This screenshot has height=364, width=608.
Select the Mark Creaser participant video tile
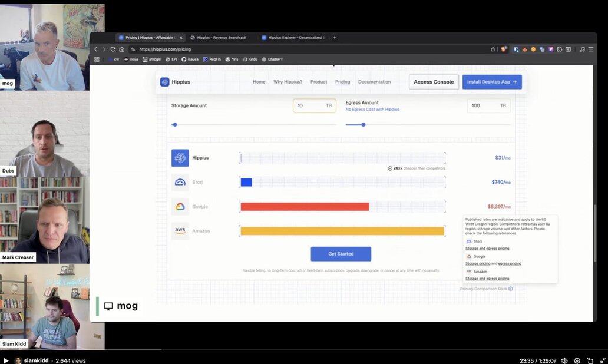pos(45,220)
